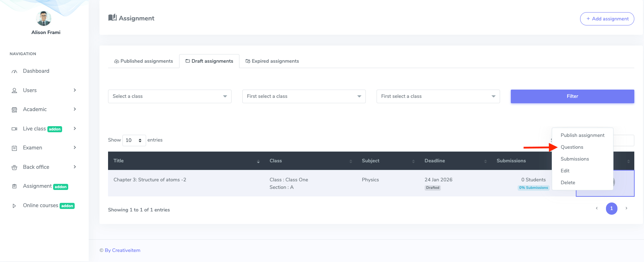
Task: Switch to Published assignments tab
Action: [x=144, y=61]
